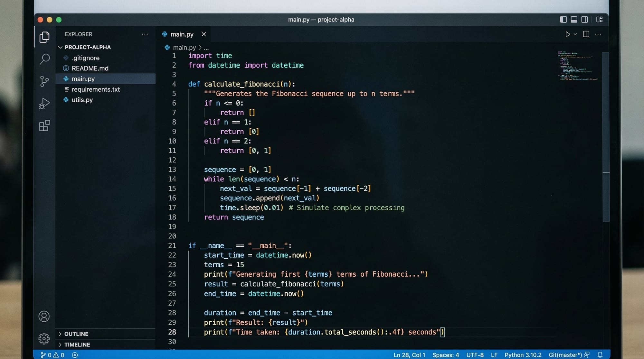
Task: Toggle the secondary side bar
Action: point(584,20)
